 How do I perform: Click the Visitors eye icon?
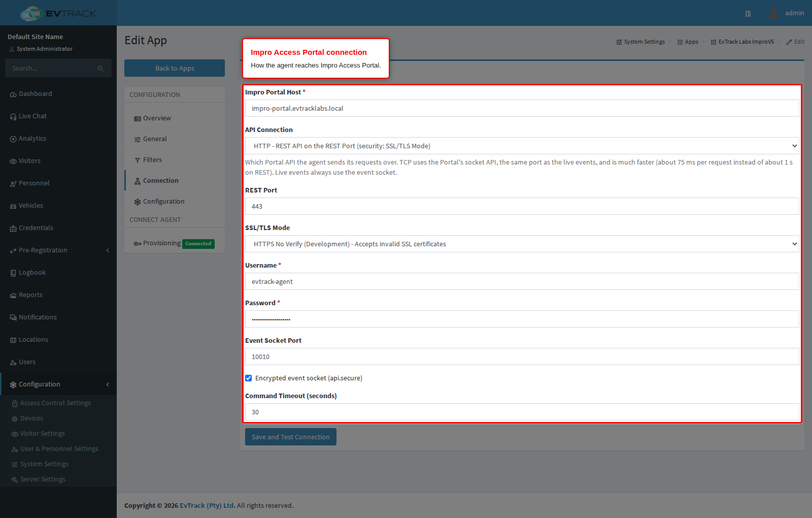click(x=13, y=161)
